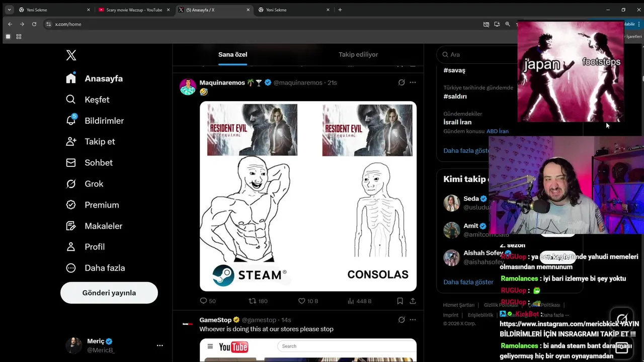This screenshot has height=362, width=644.
Task: Go back in the browser
Action: [10, 24]
